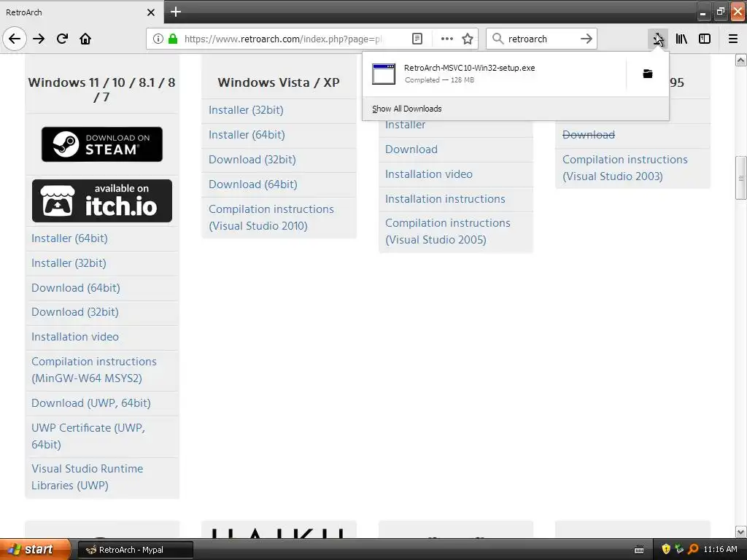Show sidebars icon in toolbar

click(x=705, y=39)
